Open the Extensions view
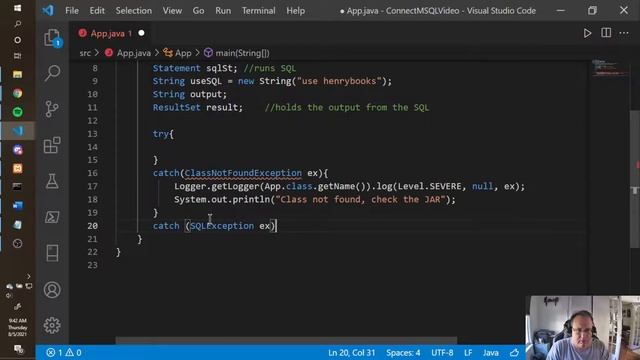This screenshot has width=640, height=360. click(x=52, y=145)
